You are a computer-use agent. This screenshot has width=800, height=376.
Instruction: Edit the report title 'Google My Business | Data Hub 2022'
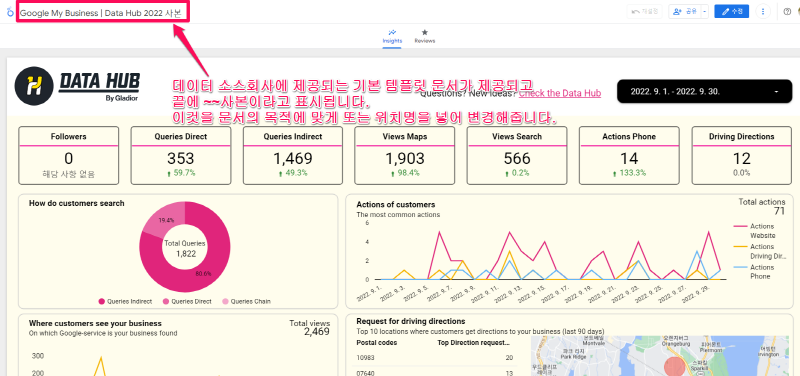101,13
